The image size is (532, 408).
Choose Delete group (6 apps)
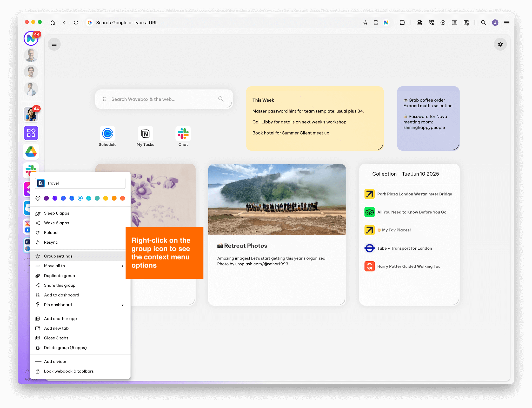[x=80, y=348]
